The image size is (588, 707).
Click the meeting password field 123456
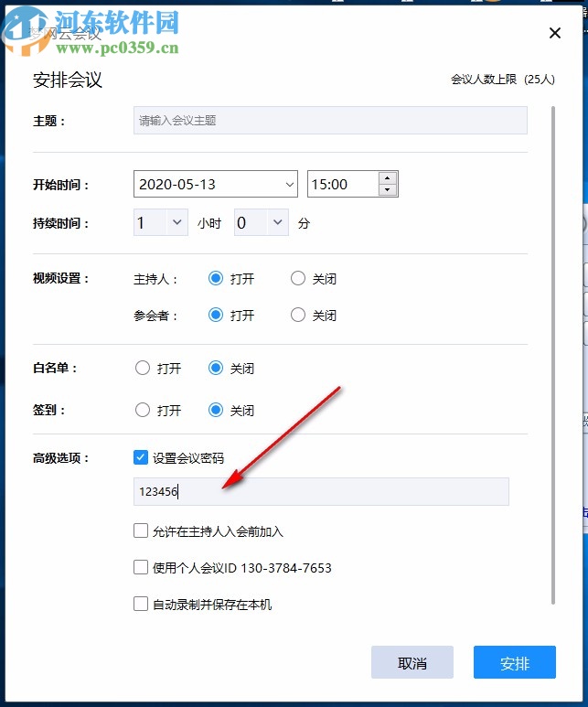coord(321,491)
